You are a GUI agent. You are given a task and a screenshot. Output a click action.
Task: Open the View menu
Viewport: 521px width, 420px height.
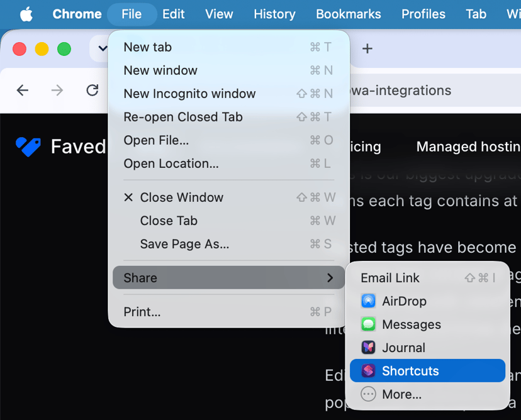pos(219,14)
